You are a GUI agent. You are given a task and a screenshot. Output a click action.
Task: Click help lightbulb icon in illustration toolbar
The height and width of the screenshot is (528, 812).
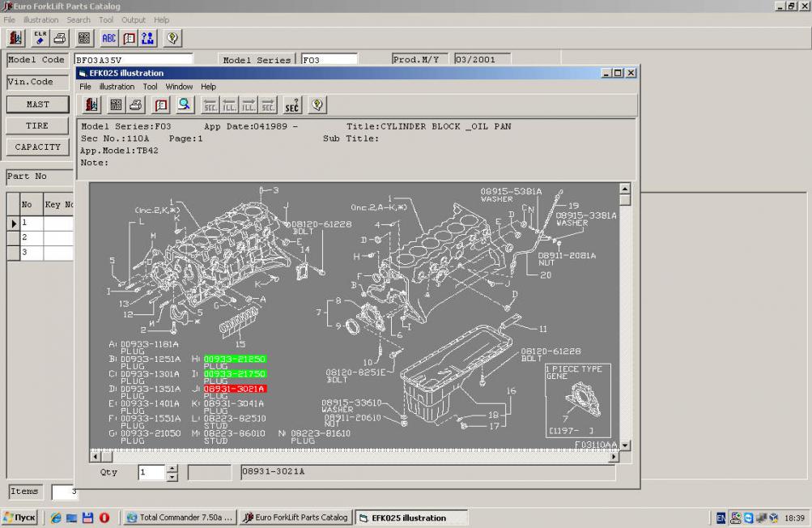317,105
